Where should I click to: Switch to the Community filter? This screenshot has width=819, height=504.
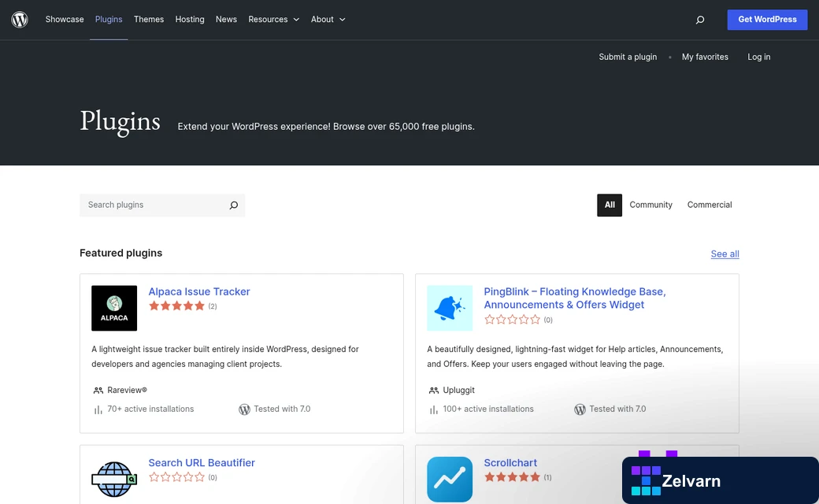point(650,205)
